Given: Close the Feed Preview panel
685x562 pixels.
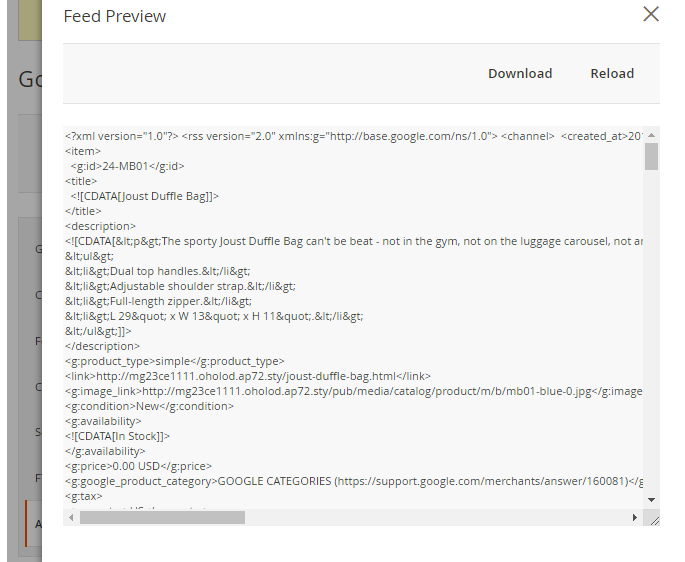Looking at the screenshot, I should point(651,14).
